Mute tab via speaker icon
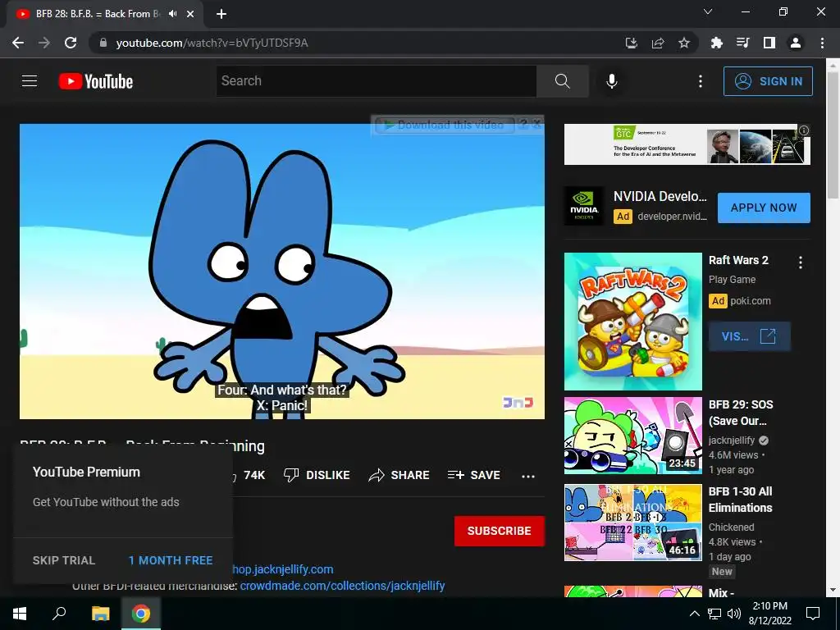 coord(172,14)
